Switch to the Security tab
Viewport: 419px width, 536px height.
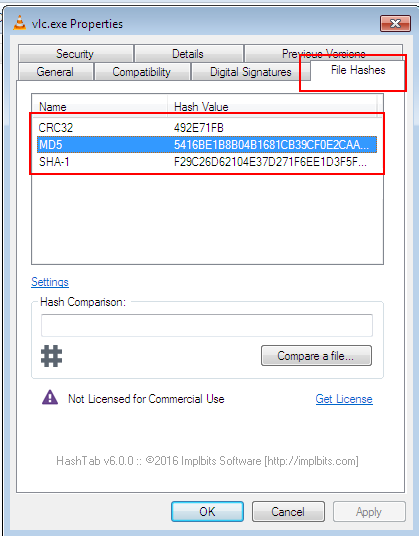click(76, 54)
